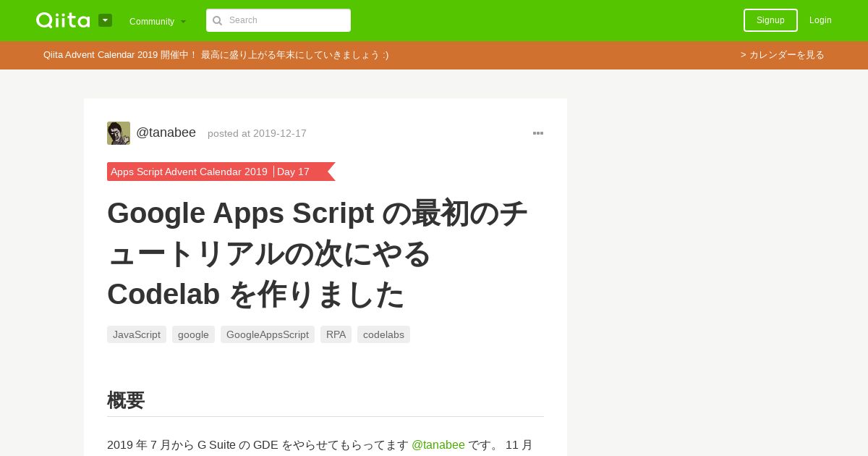The width and height of the screenshot is (868, 456).
Task: Open the article's three-dot options menu
Action: (x=538, y=133)
